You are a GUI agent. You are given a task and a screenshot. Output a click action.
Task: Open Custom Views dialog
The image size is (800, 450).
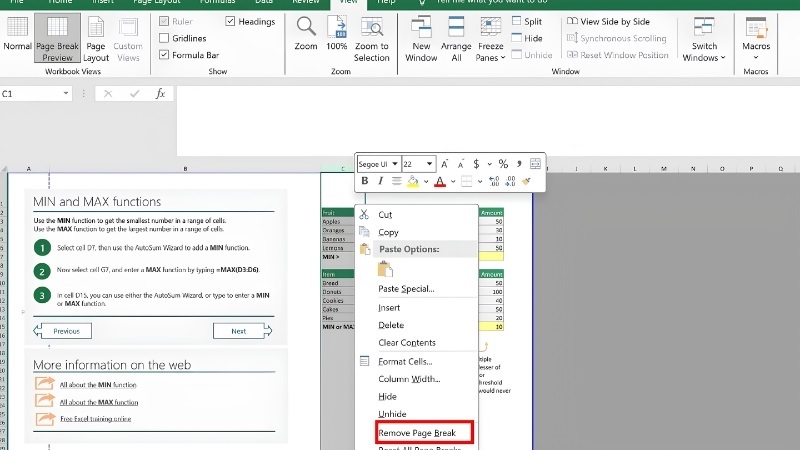tap(128, 38)
